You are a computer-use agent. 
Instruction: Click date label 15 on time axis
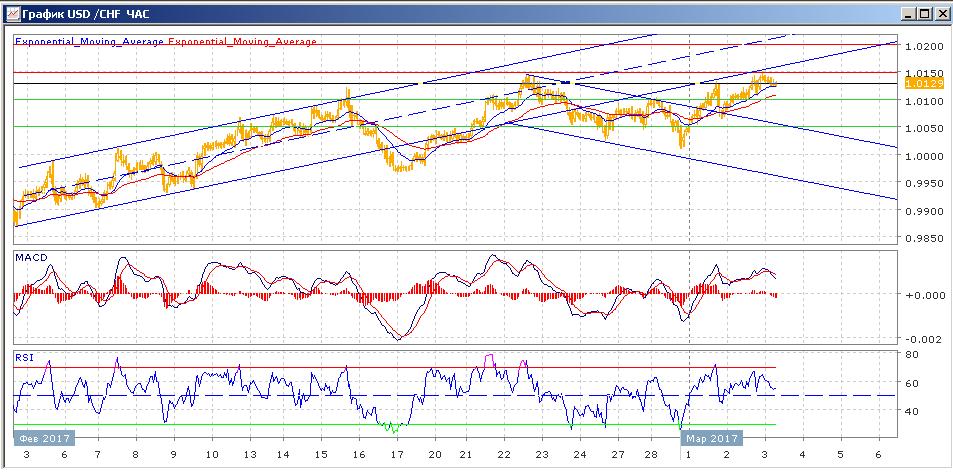tap(321, 455)
